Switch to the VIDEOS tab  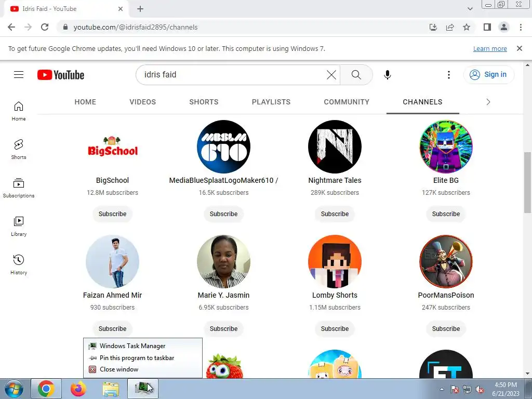coord(142,102)
